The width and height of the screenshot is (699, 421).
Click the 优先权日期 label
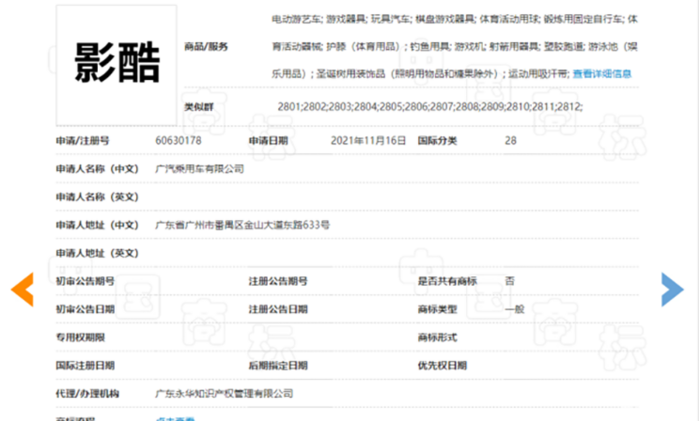point(442,366)
